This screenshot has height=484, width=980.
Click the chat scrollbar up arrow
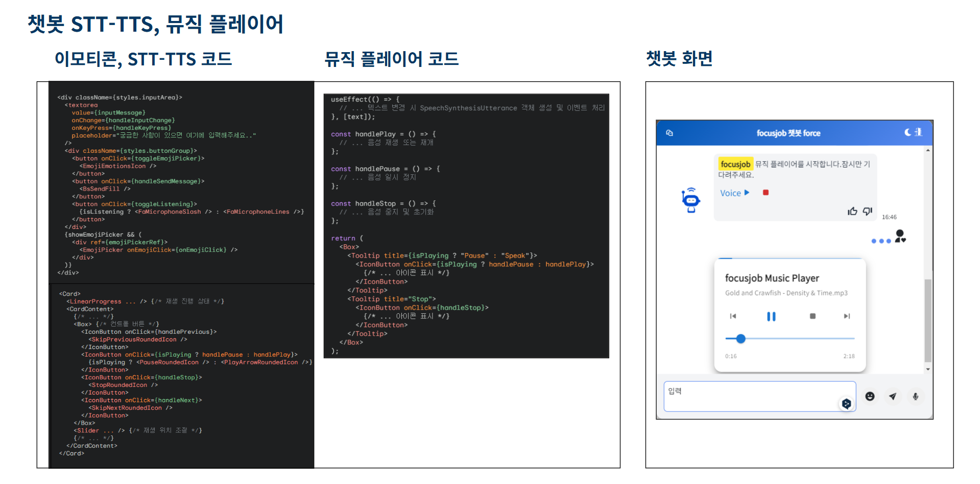tap(928, 150)
